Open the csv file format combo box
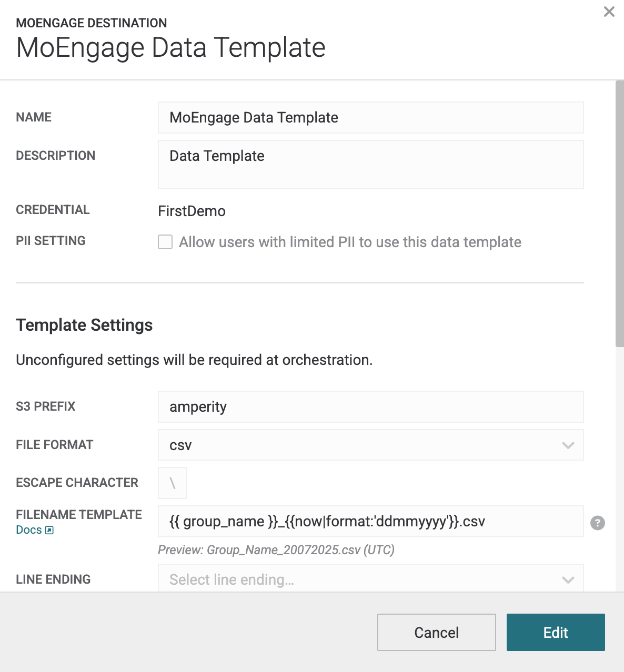This screenshot has height=672, width=624. point(371,445)
